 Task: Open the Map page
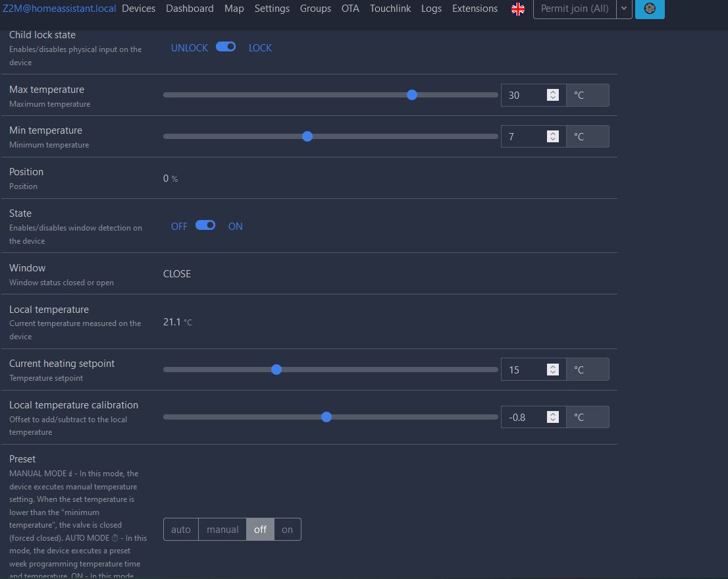(234, 9)
